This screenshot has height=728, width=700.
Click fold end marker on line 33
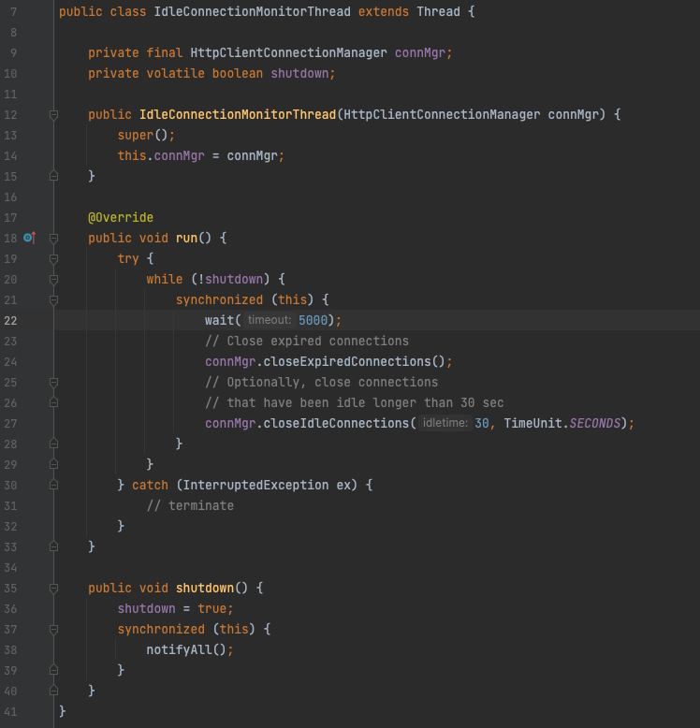(x=54, y=546)
